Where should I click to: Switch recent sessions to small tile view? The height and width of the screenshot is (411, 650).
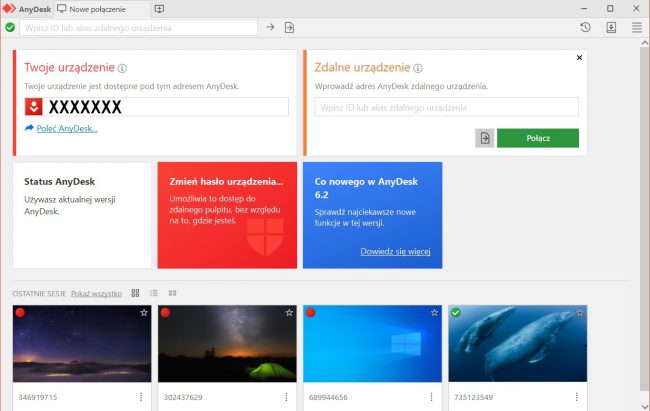[x=172, y=293]
